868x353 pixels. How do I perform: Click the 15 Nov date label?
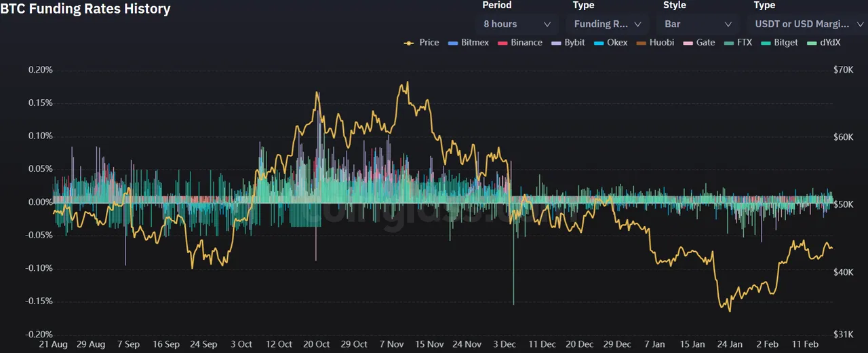pos(429,345)
